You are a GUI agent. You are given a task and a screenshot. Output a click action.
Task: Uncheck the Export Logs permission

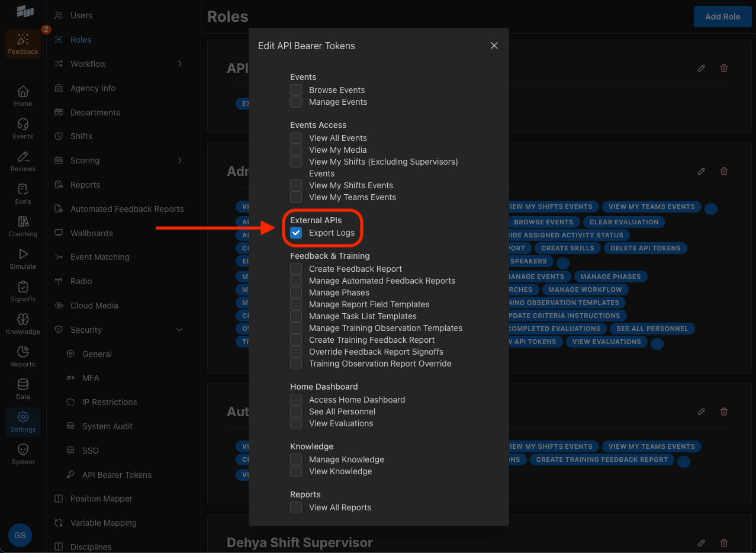(295, 233)
